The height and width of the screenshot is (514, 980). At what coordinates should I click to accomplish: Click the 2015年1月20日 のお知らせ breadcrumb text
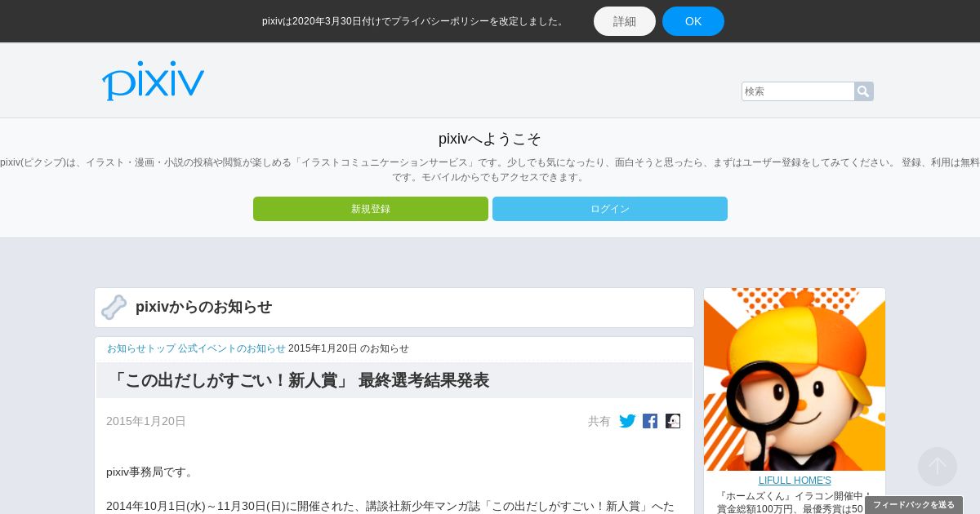point(349,348)
